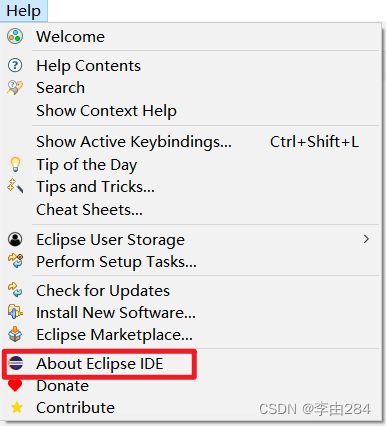This screenshot has width=386, height=426.
Task: Click the Tip of the Day lightbulb icon
Action: coord(15,164)
